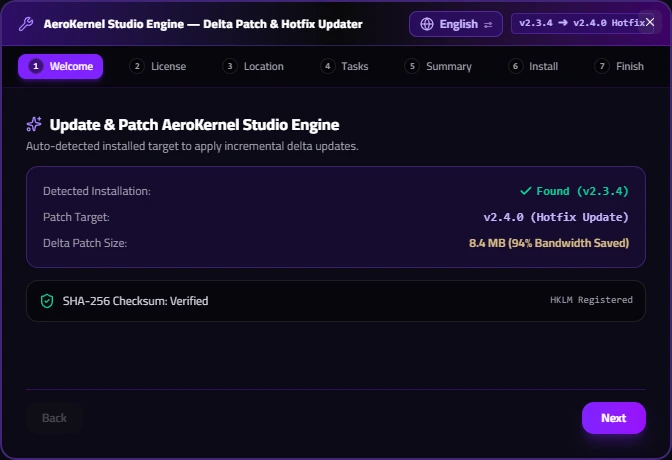Click 'HKLM Registered' label
This screenshot has width=672, height=460.
click(591, 300)
